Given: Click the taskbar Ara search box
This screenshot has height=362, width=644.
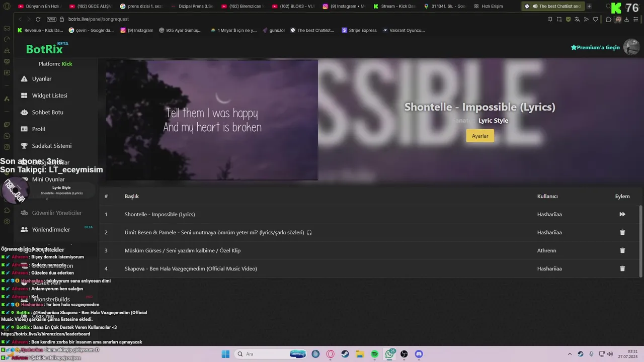Looking at the screenshot, I should (271, 354).
